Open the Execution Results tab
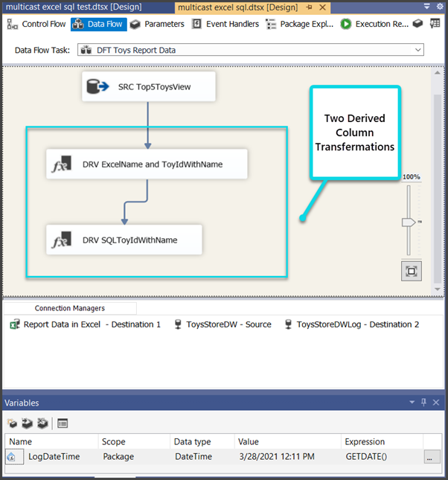The width and height of the screenshot is (448, 480). click(x=374, y=24)
